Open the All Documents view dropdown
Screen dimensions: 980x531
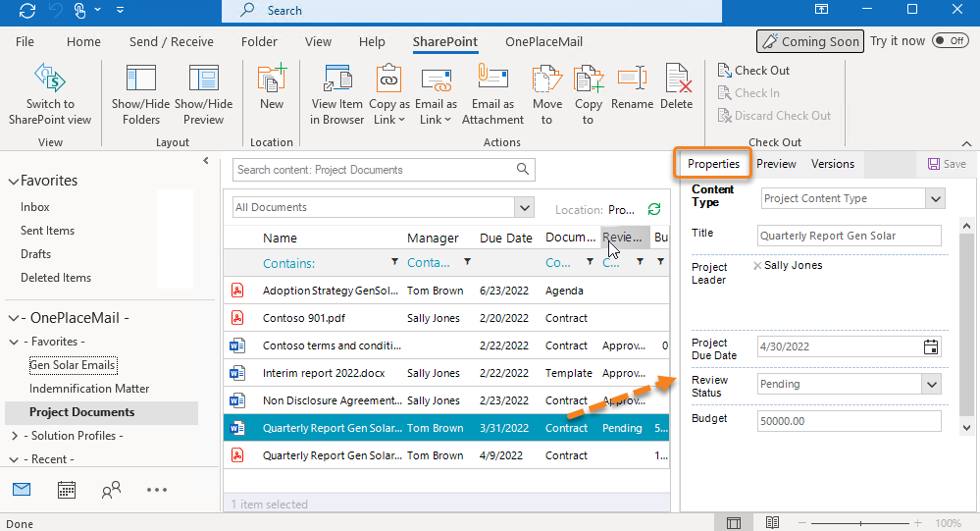coord(525,207)
